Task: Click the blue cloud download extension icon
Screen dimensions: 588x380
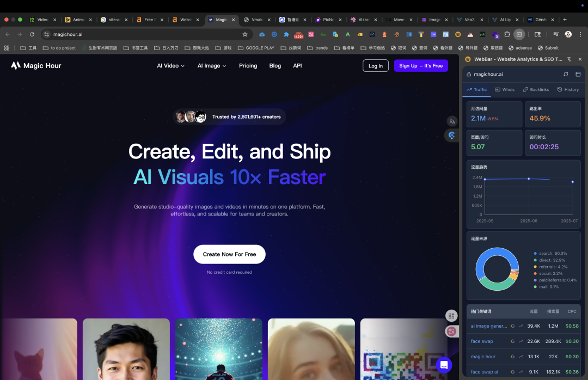Action: (262, 34)
